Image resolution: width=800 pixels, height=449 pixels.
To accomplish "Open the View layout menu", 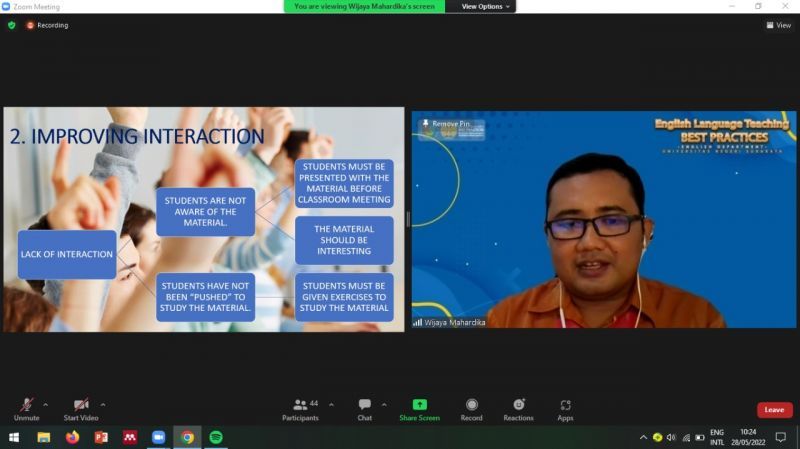I will [778, 25].
